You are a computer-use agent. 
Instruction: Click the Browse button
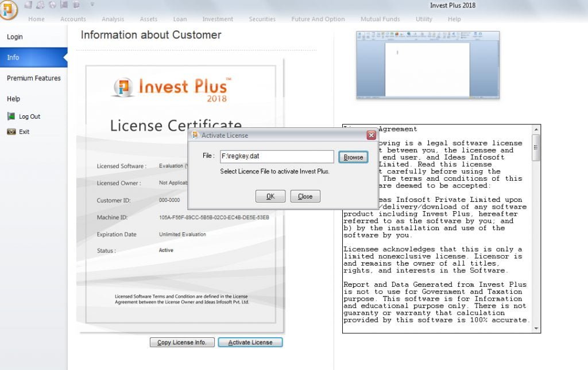point(353,157)
